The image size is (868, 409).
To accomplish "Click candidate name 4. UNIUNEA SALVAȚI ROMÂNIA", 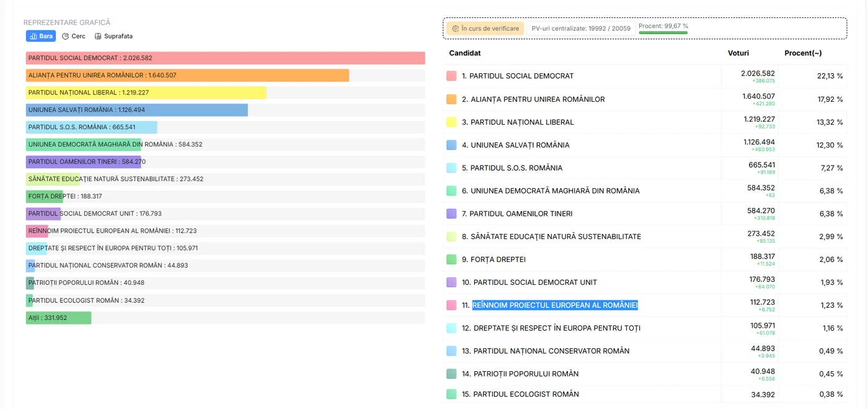I will coord(516,145).
